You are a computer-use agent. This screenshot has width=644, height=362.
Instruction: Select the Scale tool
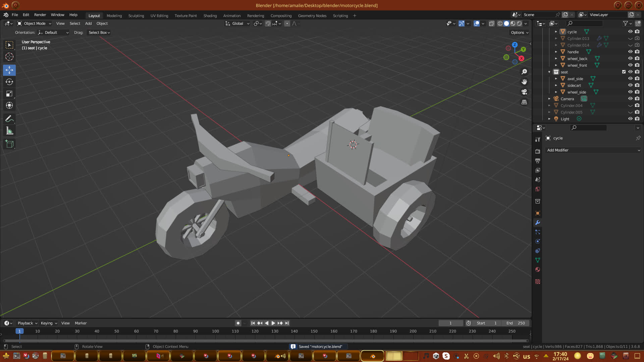click(x=9, y=94)
